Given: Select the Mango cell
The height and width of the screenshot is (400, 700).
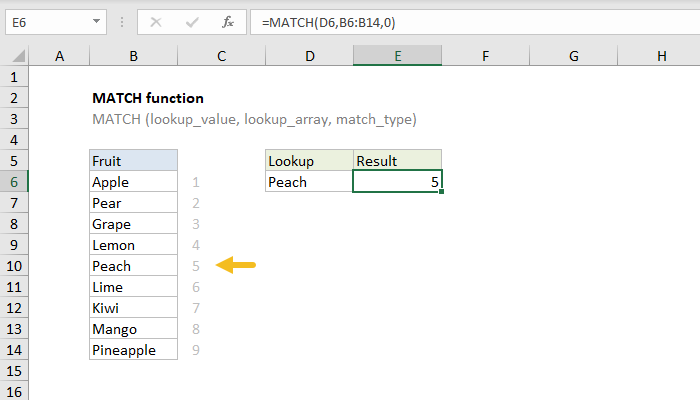Looking at the screenshot, I should [x=133, y=329].
